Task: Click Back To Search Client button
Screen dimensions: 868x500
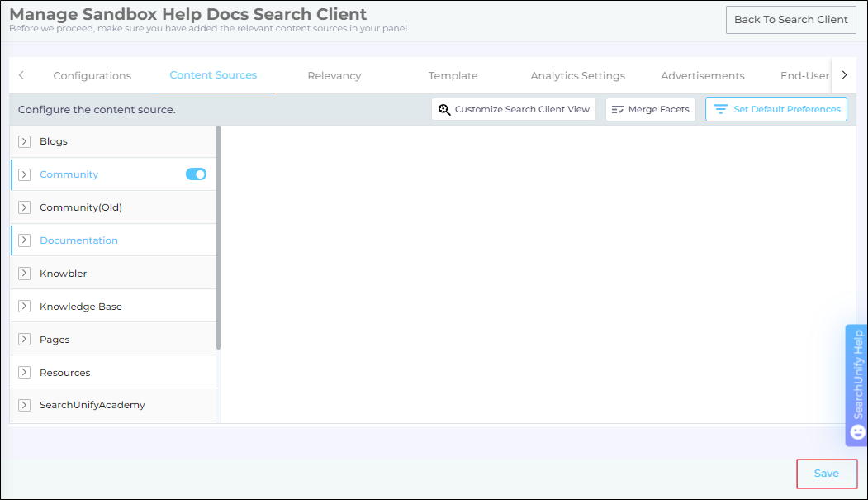Action: pyautogui.click(x=790, y=20)
